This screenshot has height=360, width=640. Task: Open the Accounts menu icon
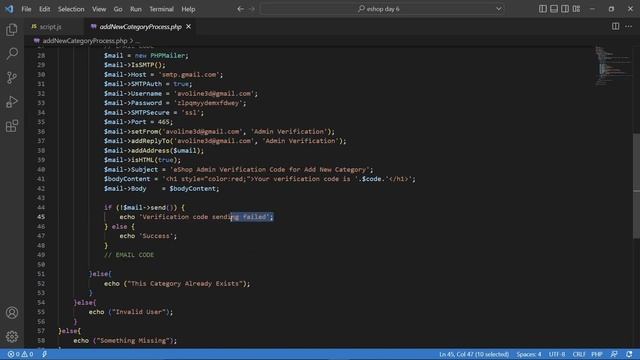pyautogui.click(x=12, y=313)
